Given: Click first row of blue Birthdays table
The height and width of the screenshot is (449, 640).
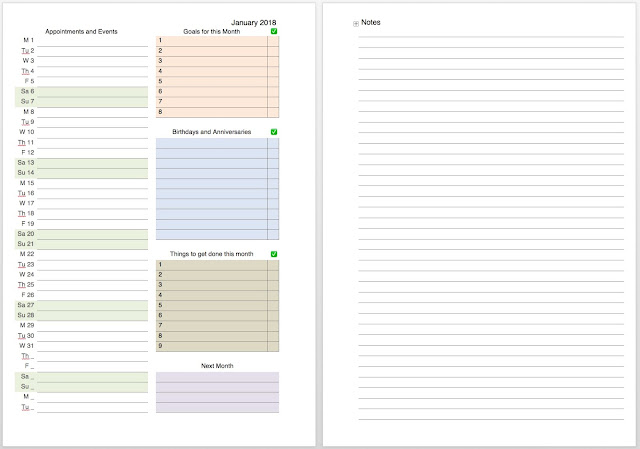Looking at the screenshot, I should 218,143.
